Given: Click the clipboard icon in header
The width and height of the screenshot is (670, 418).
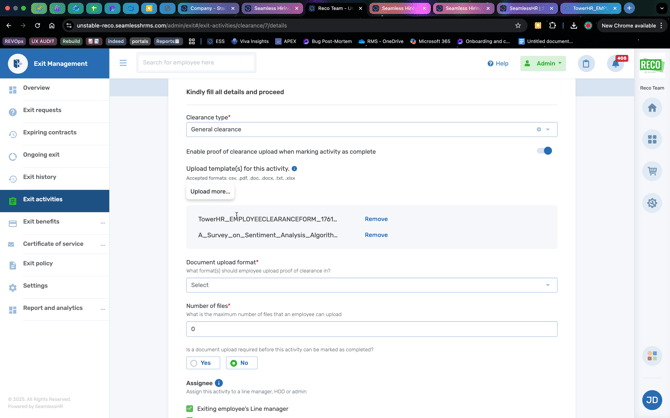Looking at the screenshot, I should point(586,63).
